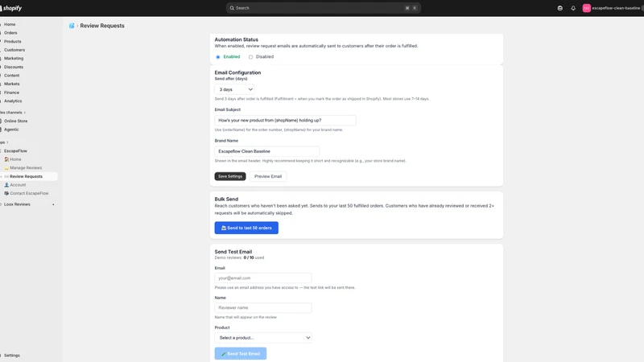Click the Account person icon
This screenshot has height=362, width=644.
6,185
